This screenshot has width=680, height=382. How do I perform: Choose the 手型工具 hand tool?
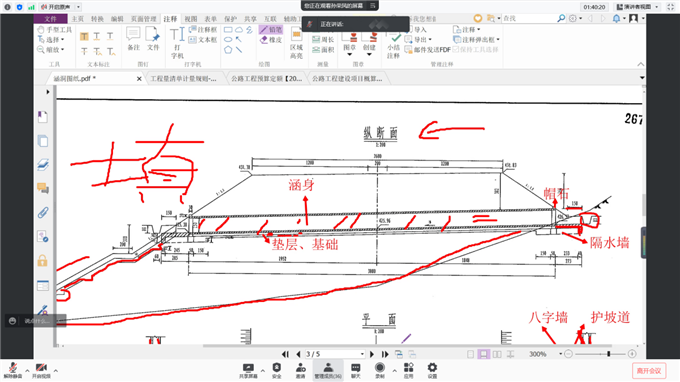point(55,29)
